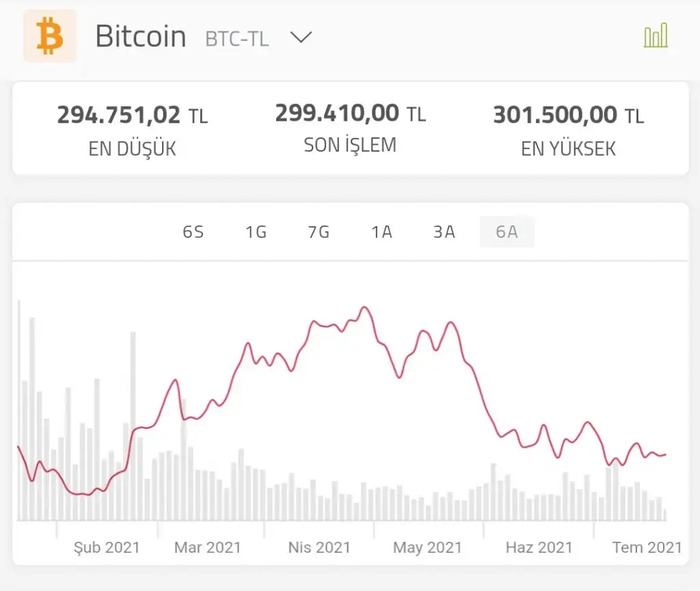This screenshot has height=591, width=700.
Task: Select the 6S time range tab
Action: click(193, 232)
